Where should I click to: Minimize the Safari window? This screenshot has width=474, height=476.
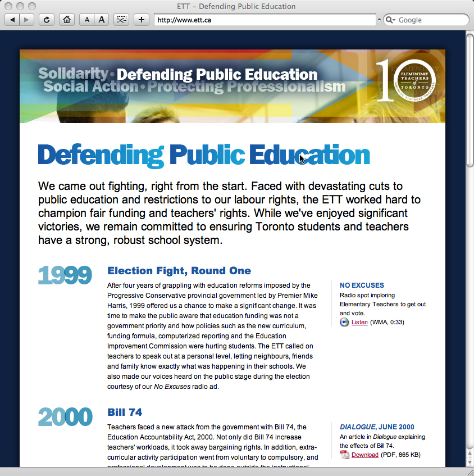20,6
